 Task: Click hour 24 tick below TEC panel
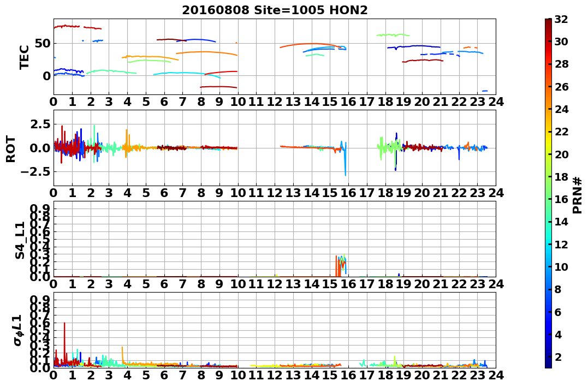496,102
